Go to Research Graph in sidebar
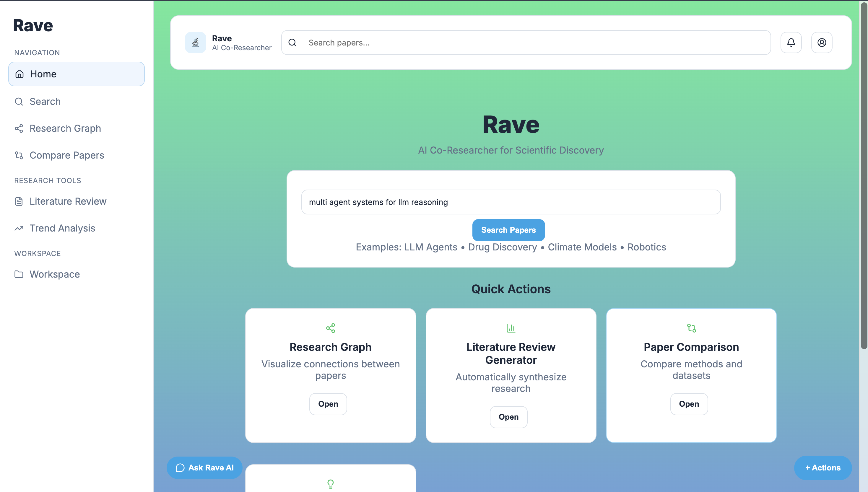 65,128
